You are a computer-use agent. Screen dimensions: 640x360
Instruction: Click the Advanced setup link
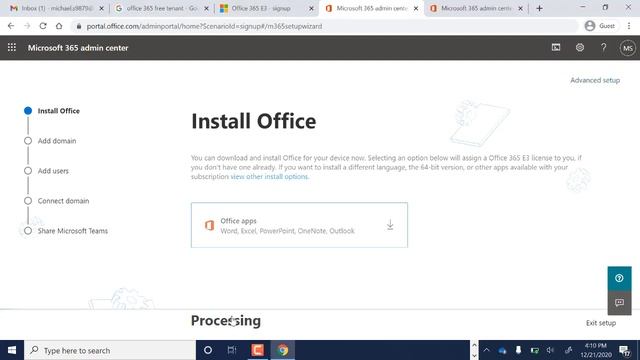click(x=595, y=80)
